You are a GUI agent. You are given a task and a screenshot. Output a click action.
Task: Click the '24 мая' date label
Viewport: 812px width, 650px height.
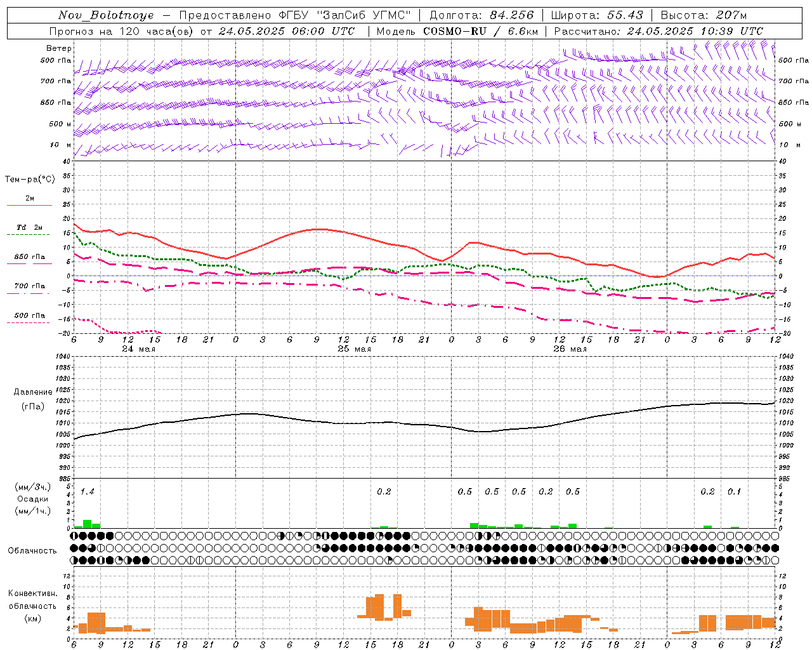138,349
